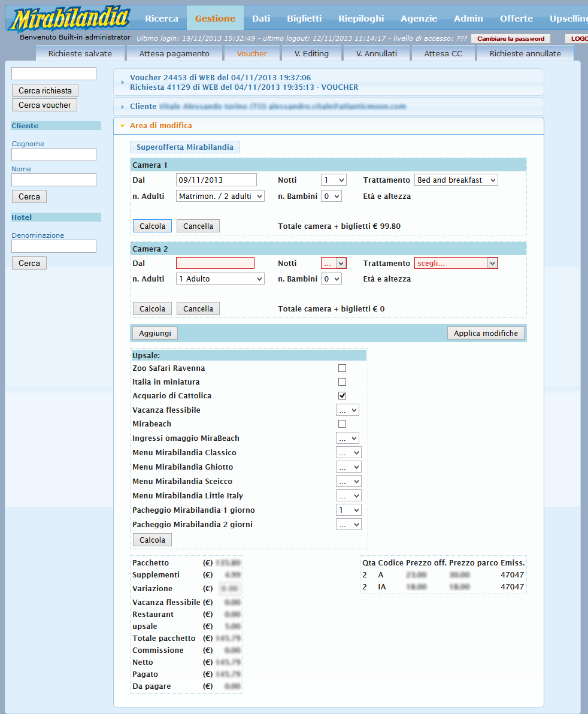Focus the Camera 1 Dal date field
The width and height of the screenshot is (588, 714).
(216, 180)
